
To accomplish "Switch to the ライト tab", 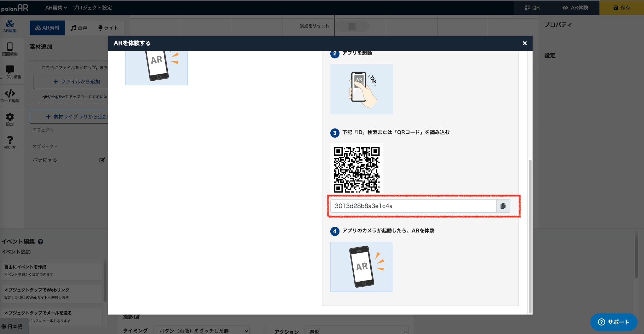I will pyautogui.click(x=108, y=28).
